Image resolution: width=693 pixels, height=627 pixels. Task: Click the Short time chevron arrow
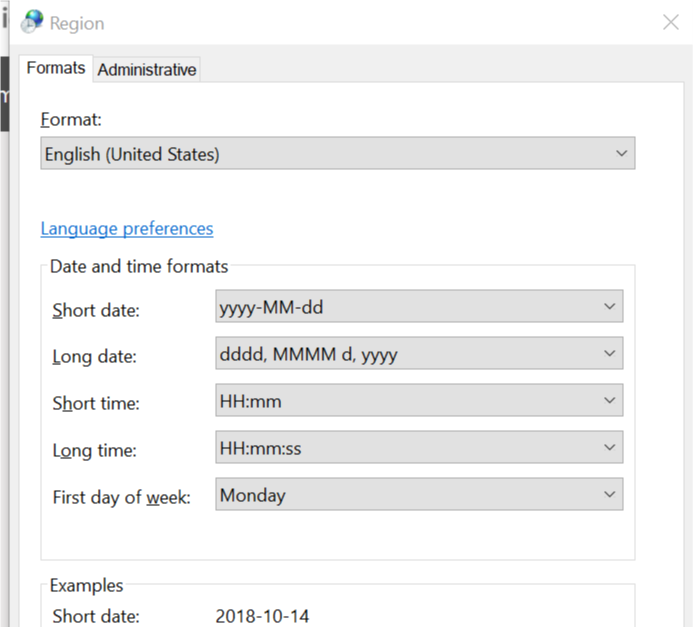tap(609, 401)
